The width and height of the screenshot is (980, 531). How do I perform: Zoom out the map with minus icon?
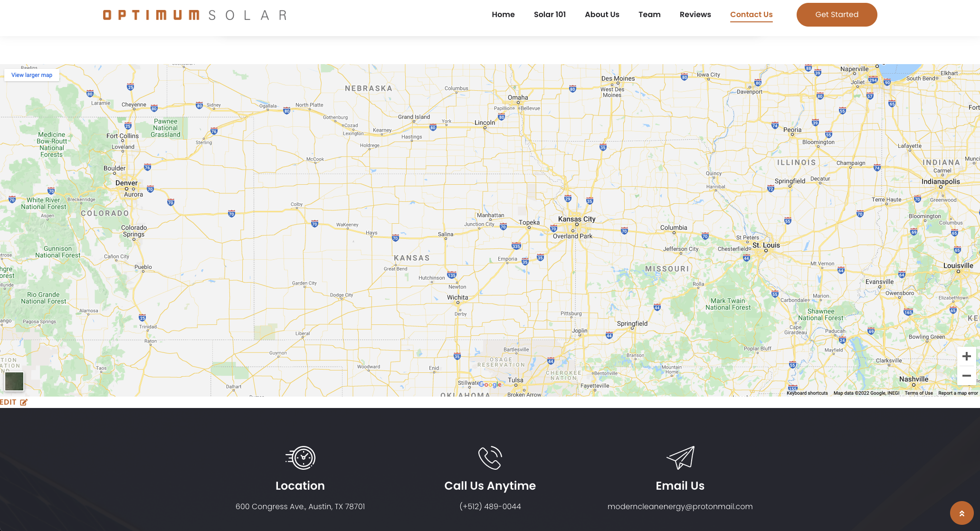(966, 376)
